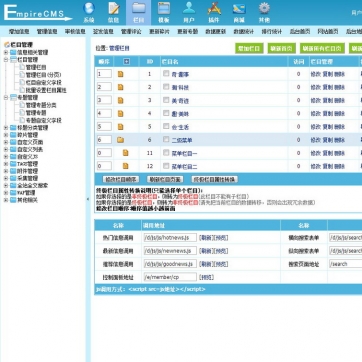This screenshot has width=362, height=362.
Task: Tick the checkbox for row ID 2
Action: click(166, 87)
